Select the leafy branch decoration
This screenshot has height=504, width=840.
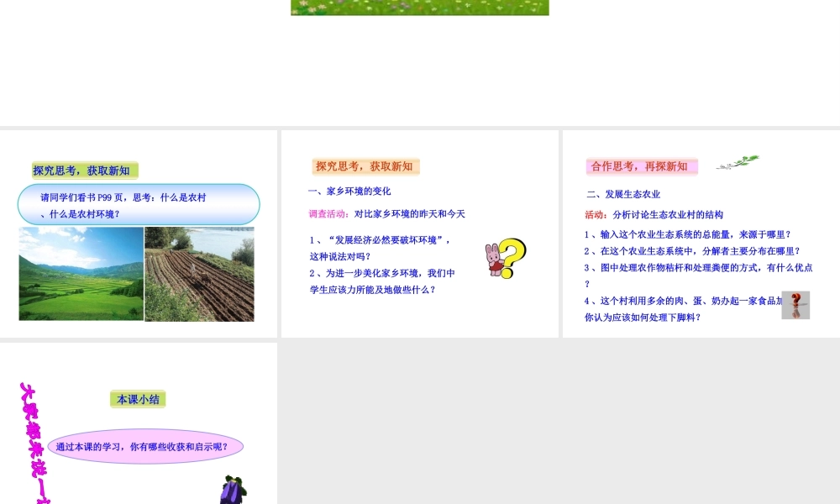[738, 163]
